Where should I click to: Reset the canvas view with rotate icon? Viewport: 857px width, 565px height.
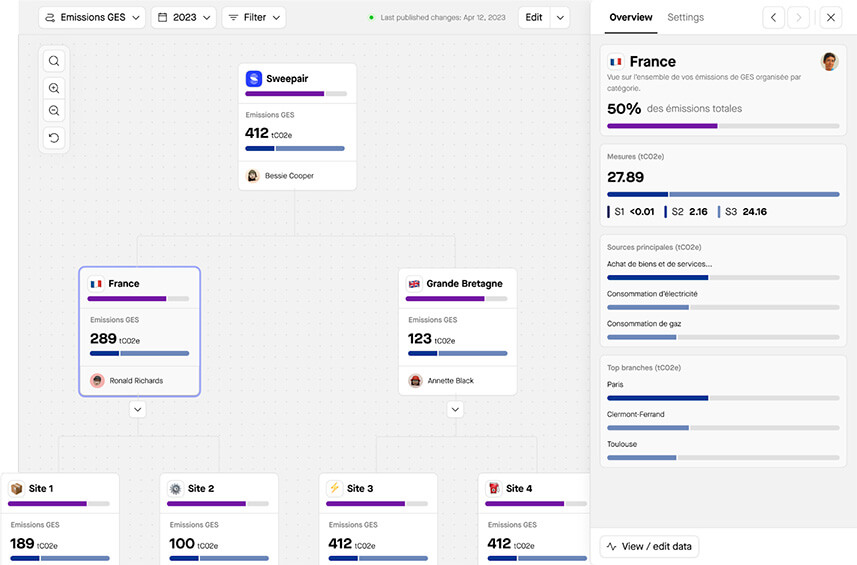point(54,138)
